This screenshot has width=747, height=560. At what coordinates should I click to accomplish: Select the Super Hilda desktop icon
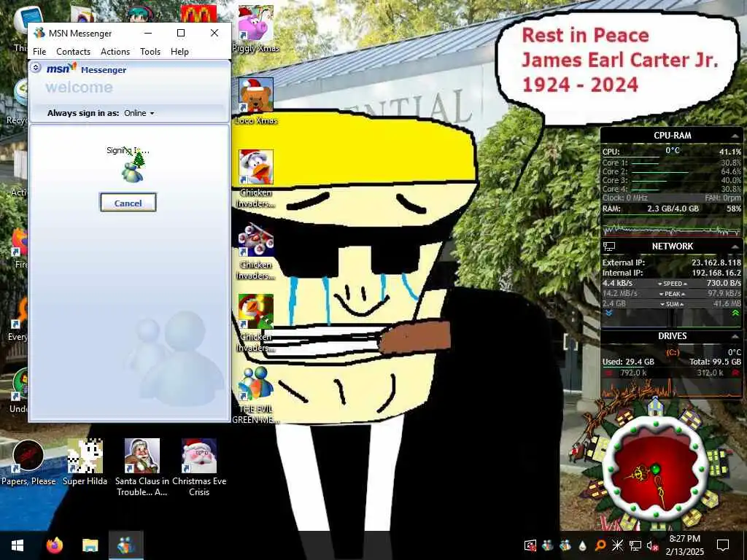[85, 462]
